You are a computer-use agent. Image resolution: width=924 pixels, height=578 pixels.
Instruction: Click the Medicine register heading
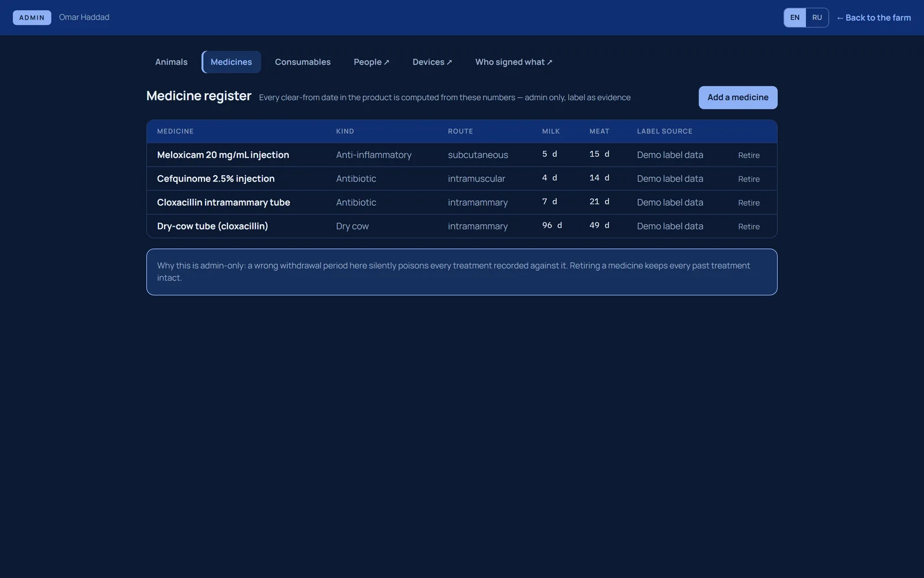tap(199, 96)
